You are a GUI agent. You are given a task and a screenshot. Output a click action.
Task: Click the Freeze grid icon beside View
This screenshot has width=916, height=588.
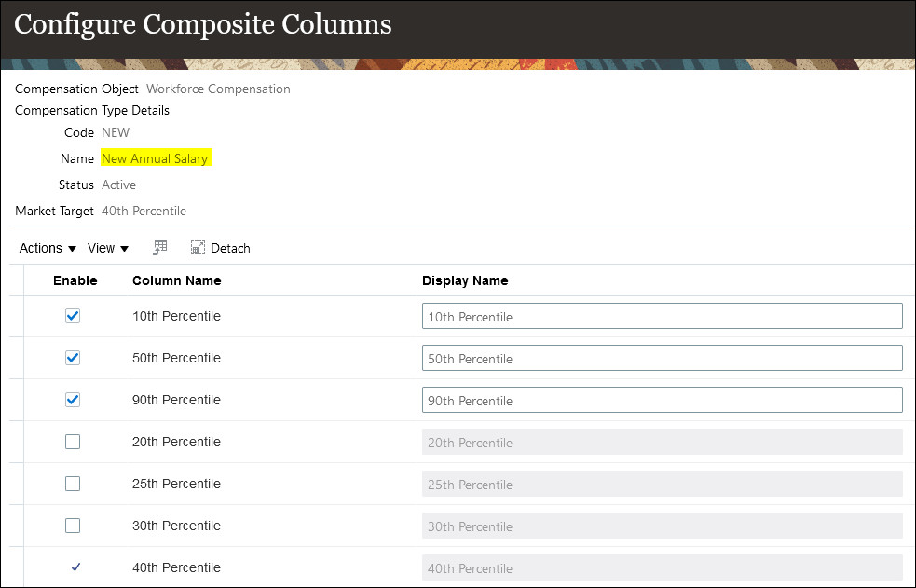160,248
